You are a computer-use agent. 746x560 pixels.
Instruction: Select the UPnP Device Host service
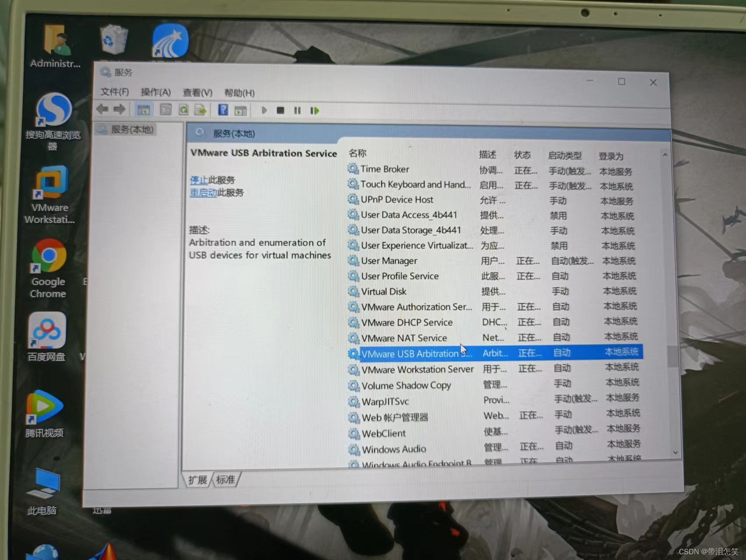coord(491,200)
